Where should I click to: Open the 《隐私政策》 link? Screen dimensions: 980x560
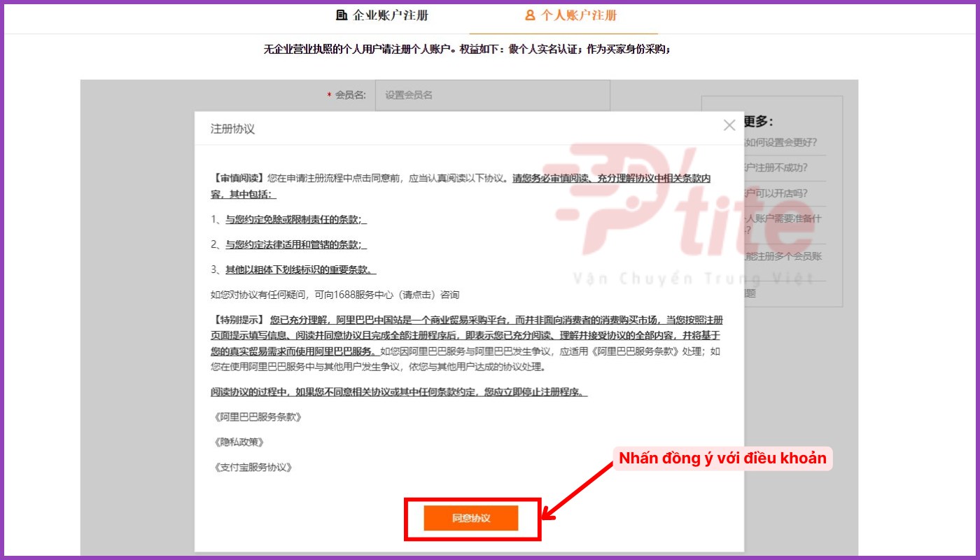(x=239, y=442)
